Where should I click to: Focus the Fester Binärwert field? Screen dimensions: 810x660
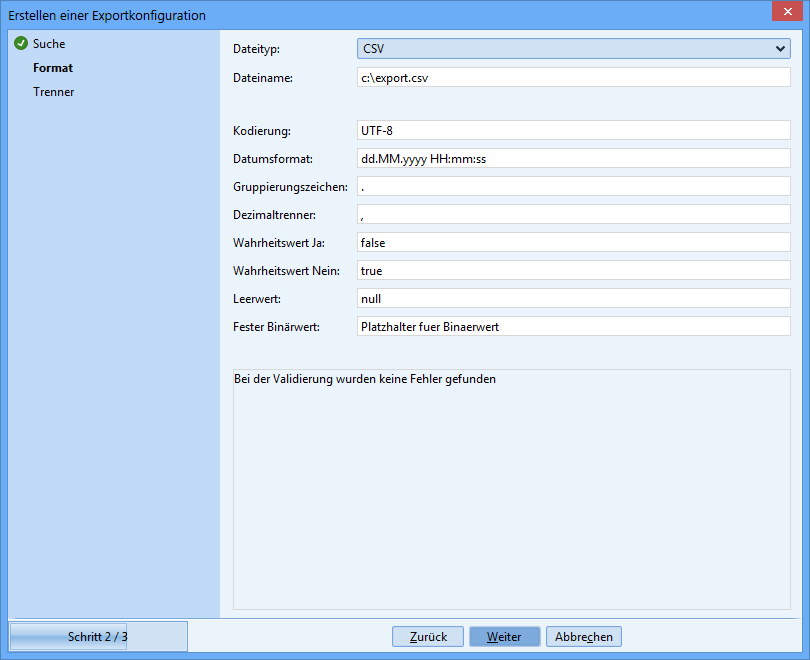tap(573, 326)
